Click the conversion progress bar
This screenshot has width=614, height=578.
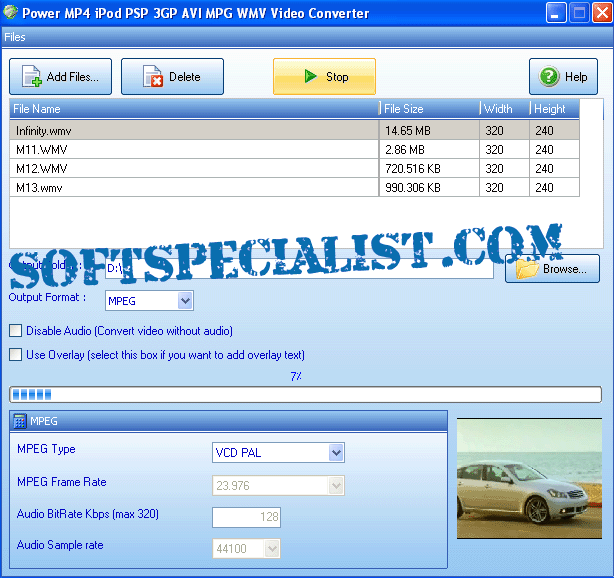[x=305, y=394]
